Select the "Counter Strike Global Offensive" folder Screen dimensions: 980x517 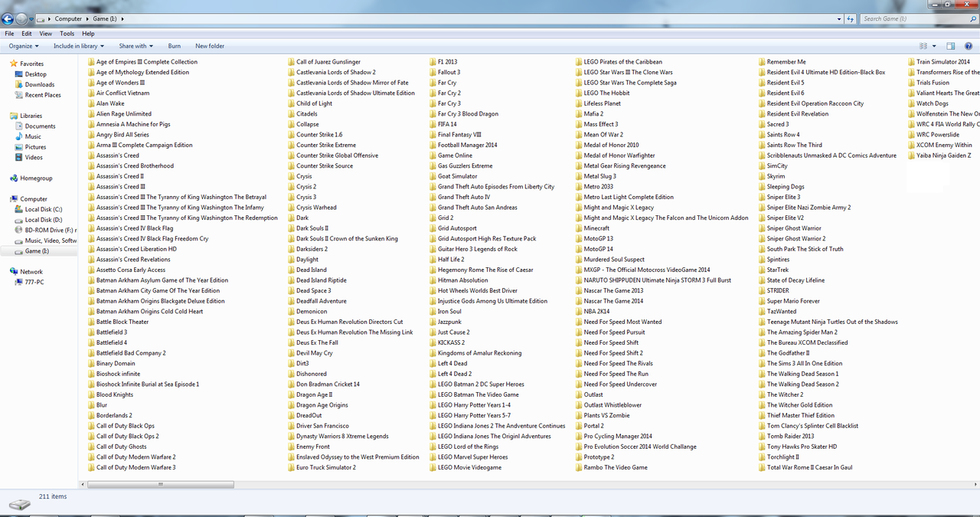coord(333,155)
